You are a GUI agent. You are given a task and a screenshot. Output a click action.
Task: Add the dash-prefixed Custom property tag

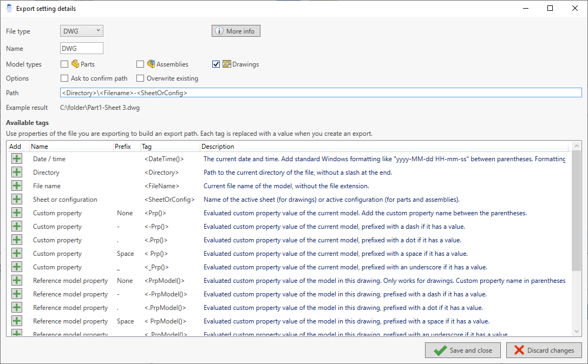pos(16,226)
